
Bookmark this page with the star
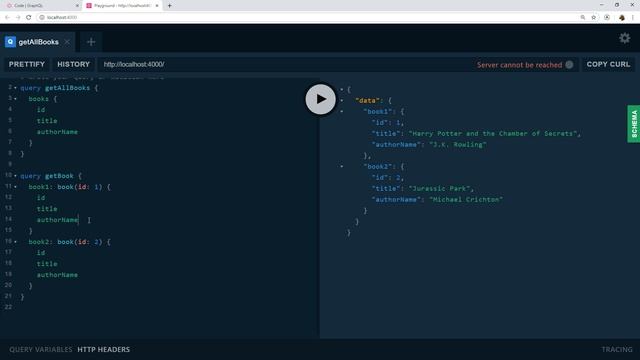594,17
